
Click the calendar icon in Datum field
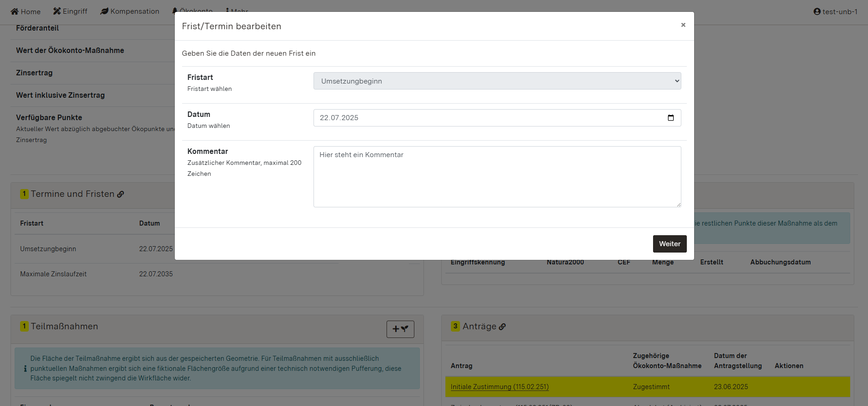click(670, 118)
